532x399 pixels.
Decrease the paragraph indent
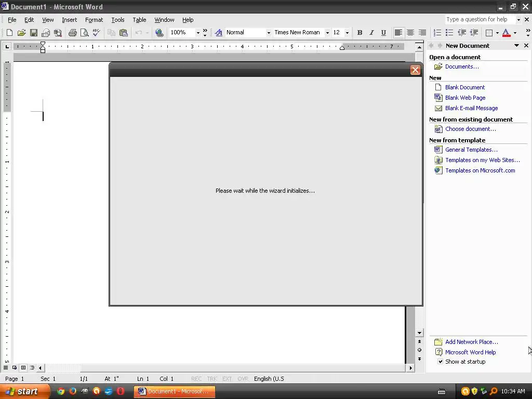[461, 33]
